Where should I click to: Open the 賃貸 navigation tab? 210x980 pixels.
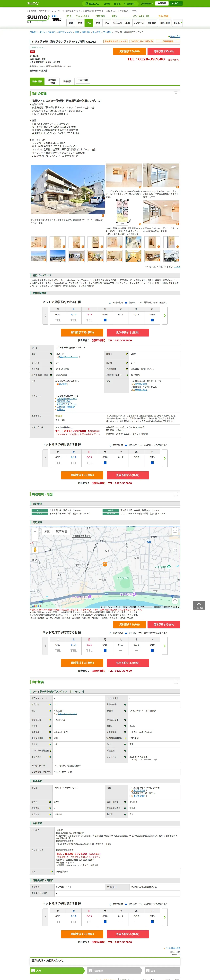[x=70, y=23]
